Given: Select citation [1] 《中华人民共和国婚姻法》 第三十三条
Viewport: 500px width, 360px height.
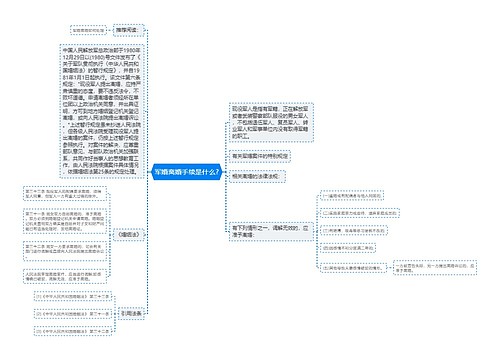Looking at the screenshot, I should [73, 296].
